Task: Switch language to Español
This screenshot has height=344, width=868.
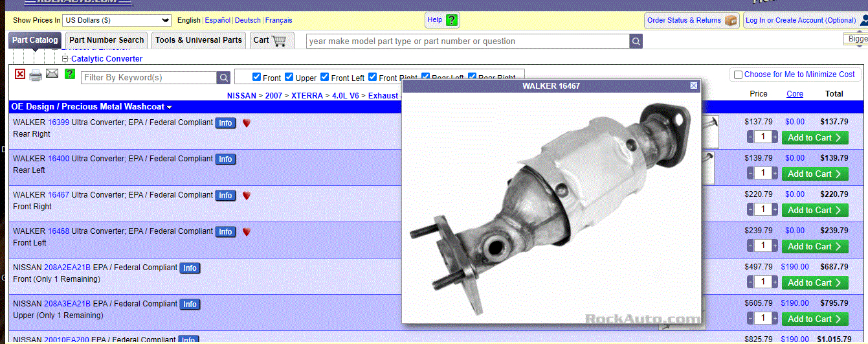Action: 217,21
